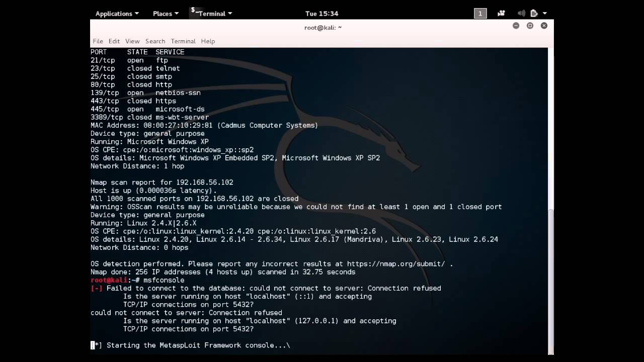The height and width of the screenshot is (362, 644).
Task: Click the "Running: Microsoft Windows XP" line
Action: (149, 142)
